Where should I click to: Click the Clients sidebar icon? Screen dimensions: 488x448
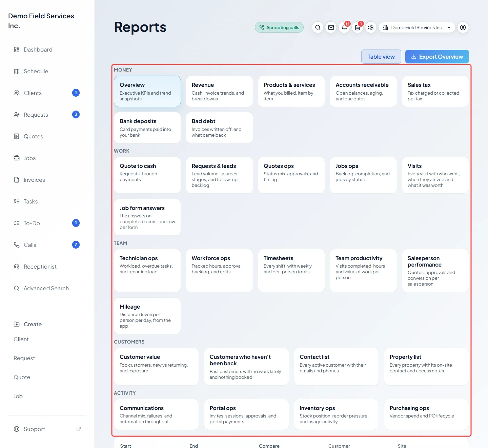17,93
